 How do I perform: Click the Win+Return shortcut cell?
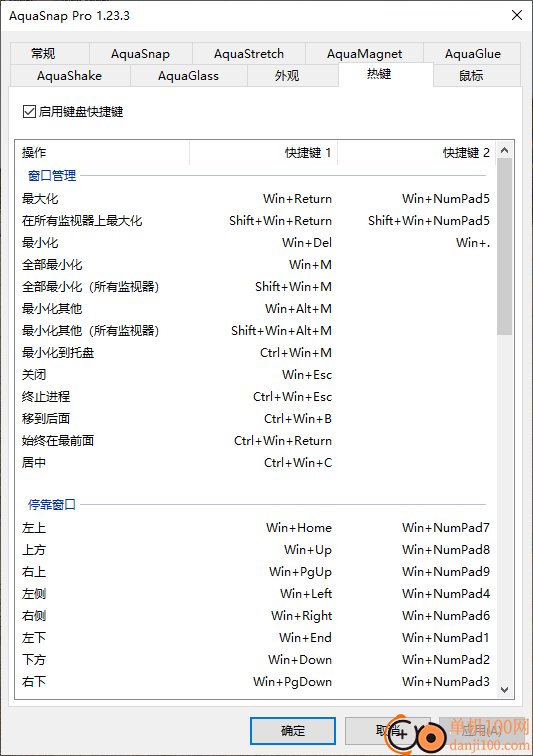(x=298, y=199)
